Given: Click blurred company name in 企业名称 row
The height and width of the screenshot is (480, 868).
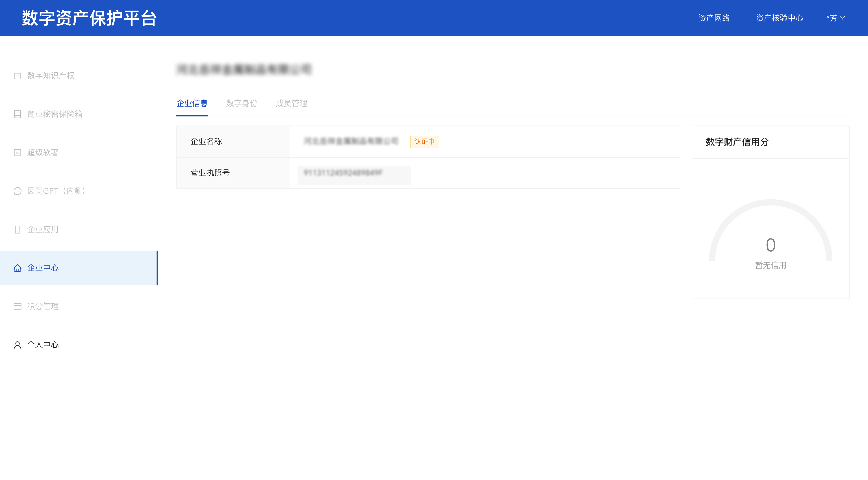Looking at the screenshot, I should point(351,141).
